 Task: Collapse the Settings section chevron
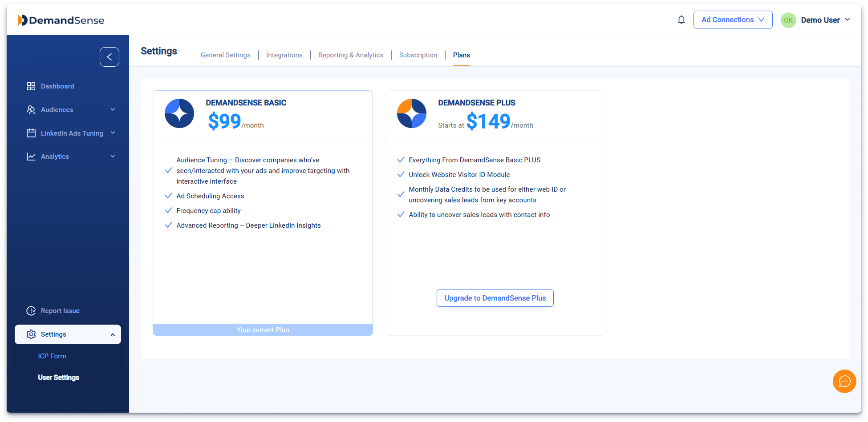point(113,334)
